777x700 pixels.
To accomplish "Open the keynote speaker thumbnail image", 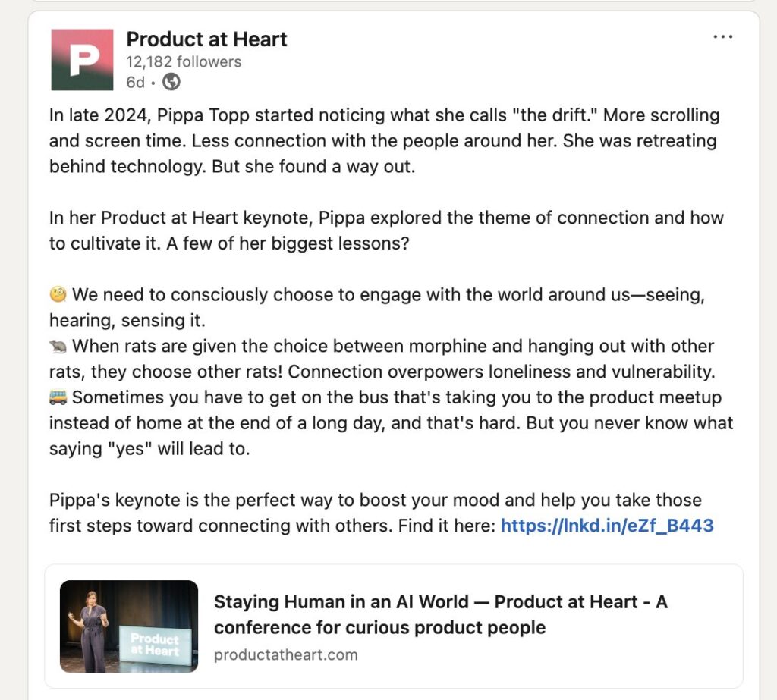I will [129, 626].
